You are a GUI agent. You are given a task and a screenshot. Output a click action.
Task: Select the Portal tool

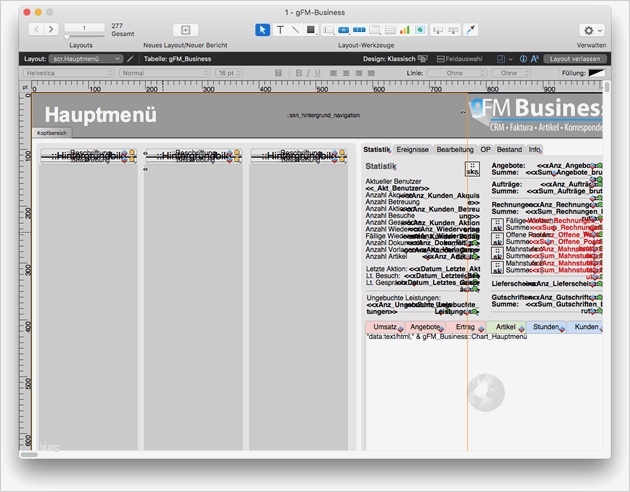tap(390, 30)
